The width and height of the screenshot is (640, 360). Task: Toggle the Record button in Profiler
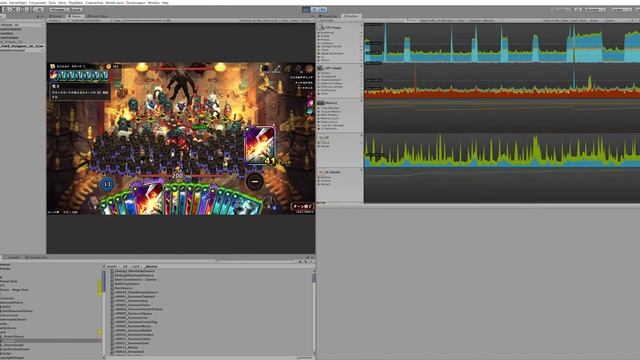[x=412, y=20]
